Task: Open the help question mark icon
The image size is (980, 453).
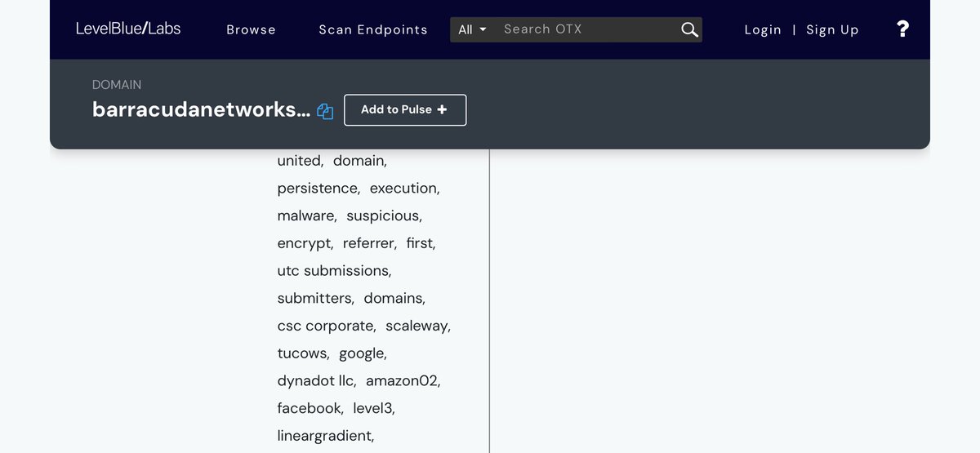Action: coord(902,29)
